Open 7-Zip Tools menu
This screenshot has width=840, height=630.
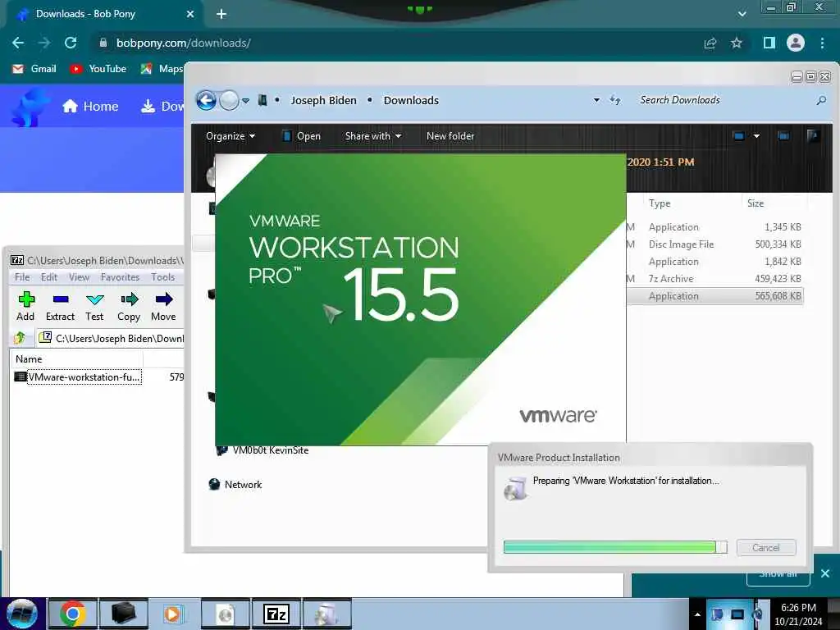(163, 277)
